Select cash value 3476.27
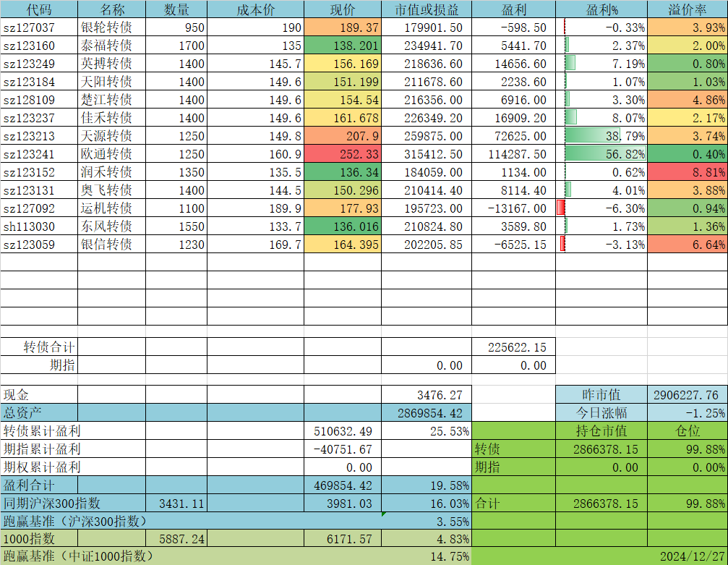The width and height of the screenshot is (728, 565). point(427,395)
